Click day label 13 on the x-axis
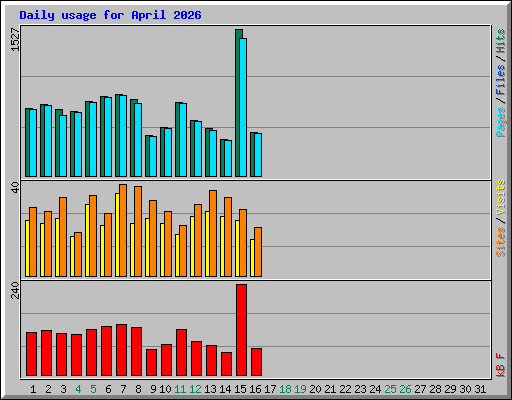Screen dimensions: 512x400 click(x=210, y=389)
